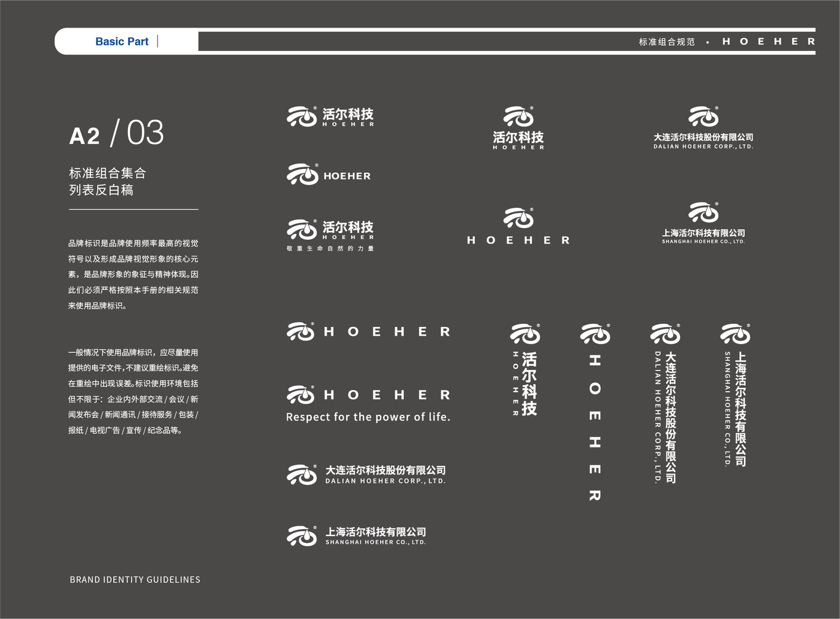840x619 pixels.
Task: Click the vertical "SHANGHAI HOEHER CO., LTD." text
Action: pos(727,409)
